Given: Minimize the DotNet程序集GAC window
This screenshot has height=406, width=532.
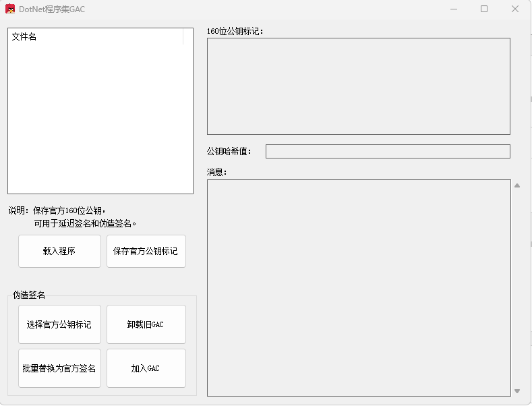Looking at the screenshot, I should click(x=453, y=9).
